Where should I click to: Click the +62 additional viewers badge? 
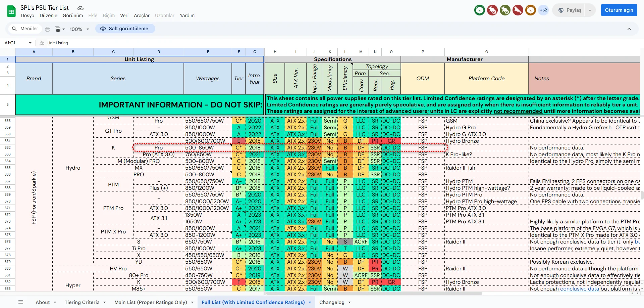click(543, 10)
